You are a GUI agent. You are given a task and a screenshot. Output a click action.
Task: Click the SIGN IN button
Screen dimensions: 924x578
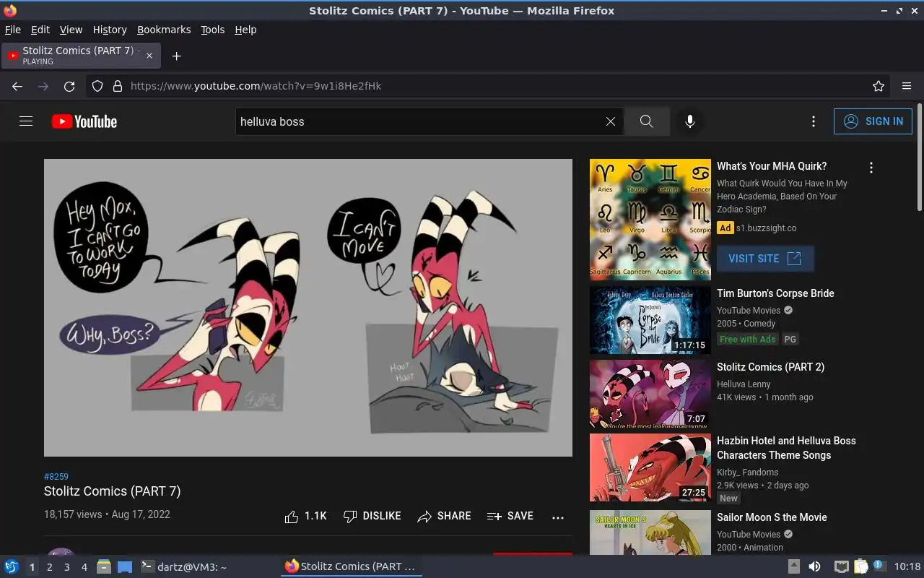point(873,121)
